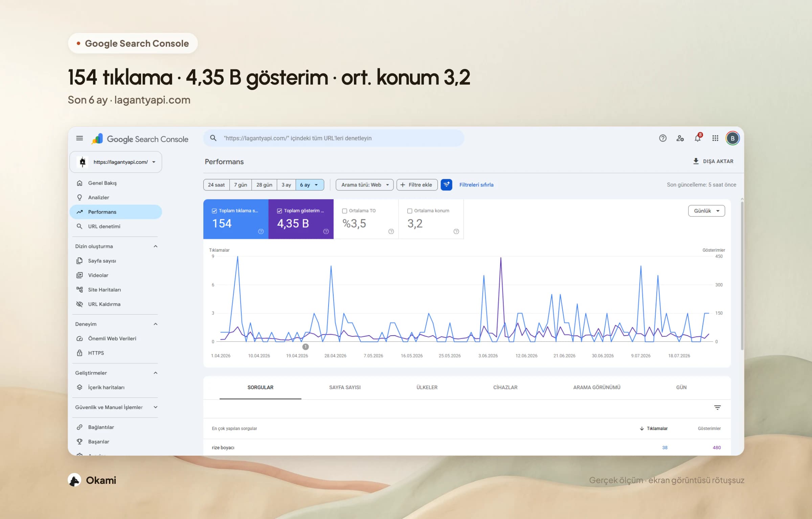Click help icon on Ortalama TO card
Image resolution: width=812 pixels, height=519 pixels.
point(391,231)
